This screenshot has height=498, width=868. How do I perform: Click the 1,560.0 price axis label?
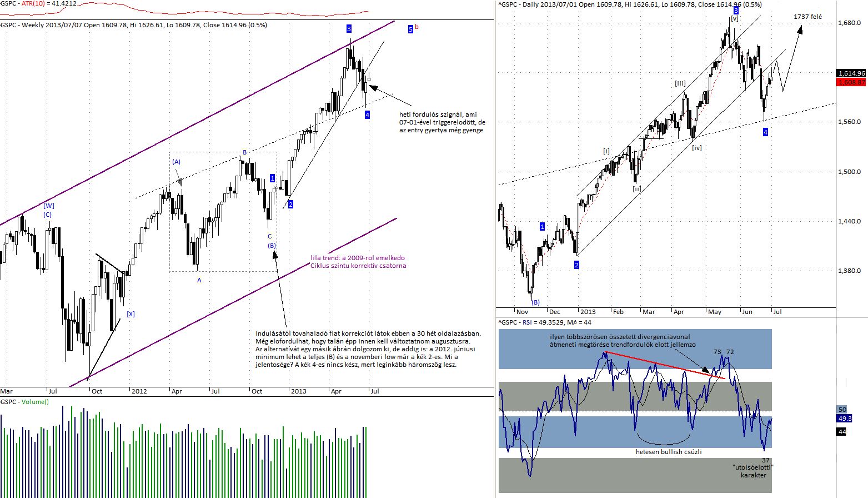tap(849, 122)
